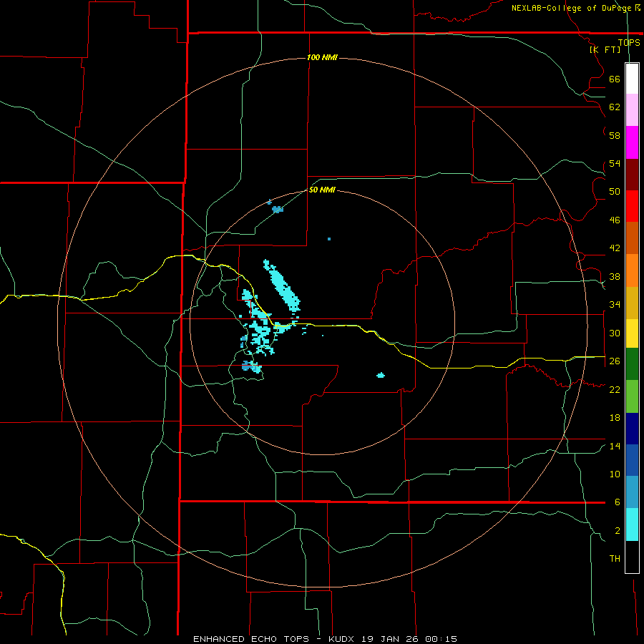Click the light pink legend swatch
Screen dimensions: 644x644
(x=632, y=109)
